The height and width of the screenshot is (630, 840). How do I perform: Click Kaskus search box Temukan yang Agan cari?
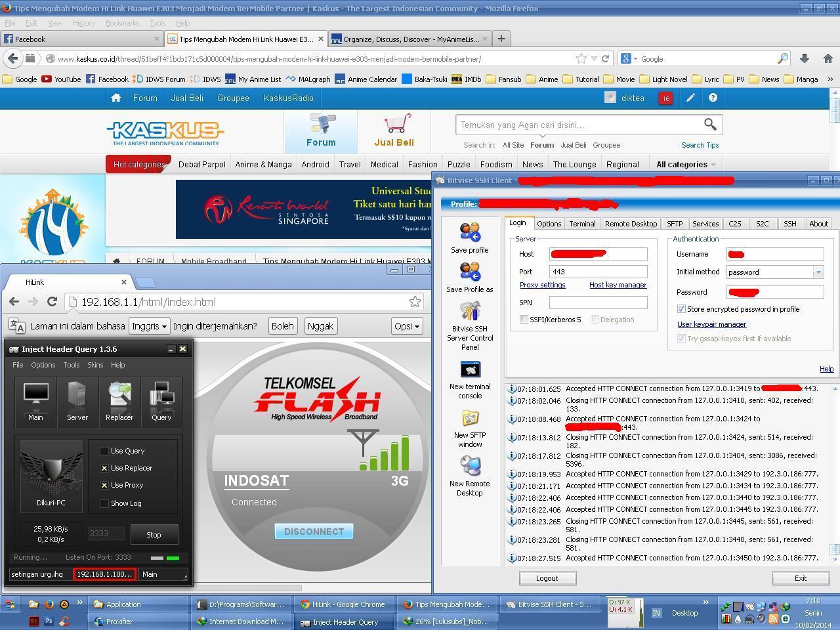click(579, 125)
